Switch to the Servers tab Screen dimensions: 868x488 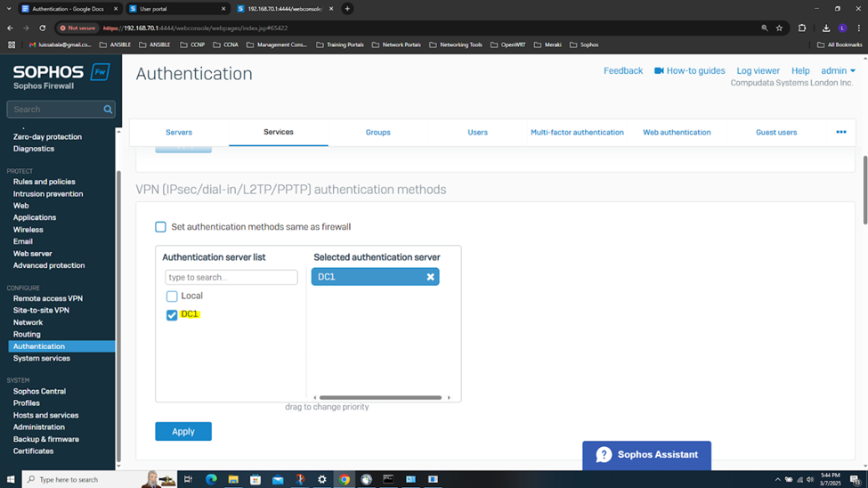[x=179, y=133]
